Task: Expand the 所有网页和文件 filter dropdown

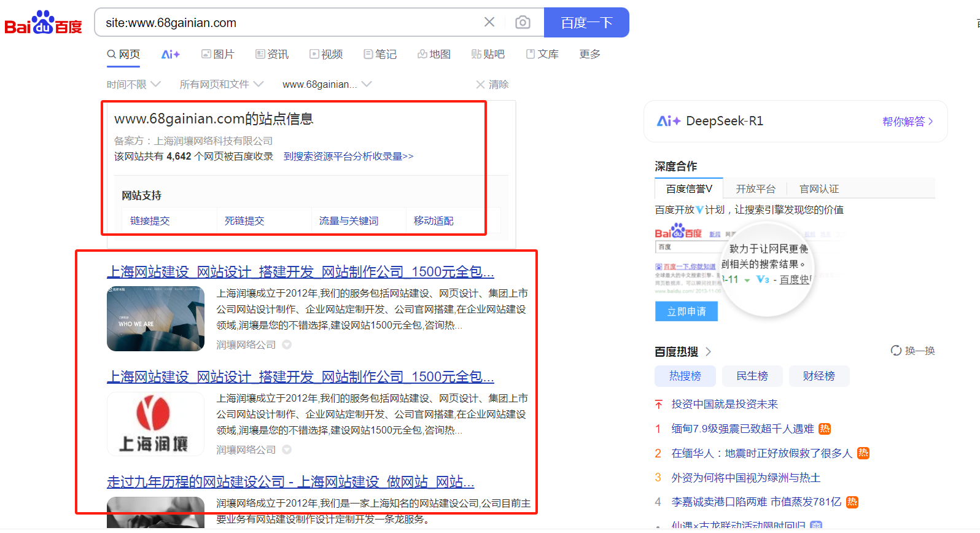Action: pyautogui.click(x=221, y=84)
